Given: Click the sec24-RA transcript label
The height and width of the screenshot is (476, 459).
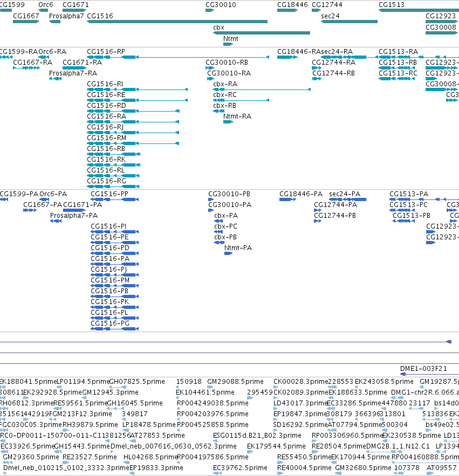Looking at the screenshot, I should click(337, 52).
